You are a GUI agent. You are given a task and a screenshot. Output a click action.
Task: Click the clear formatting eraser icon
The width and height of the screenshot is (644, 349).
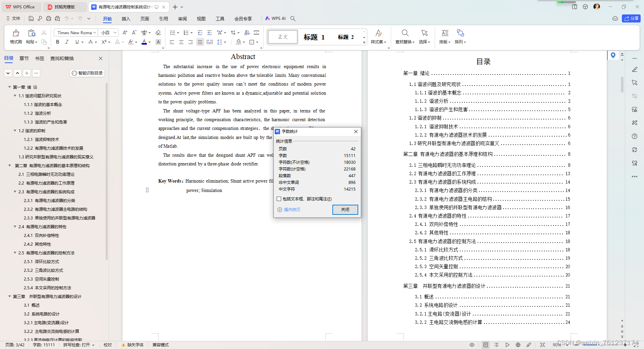click(x=158, y=33)
